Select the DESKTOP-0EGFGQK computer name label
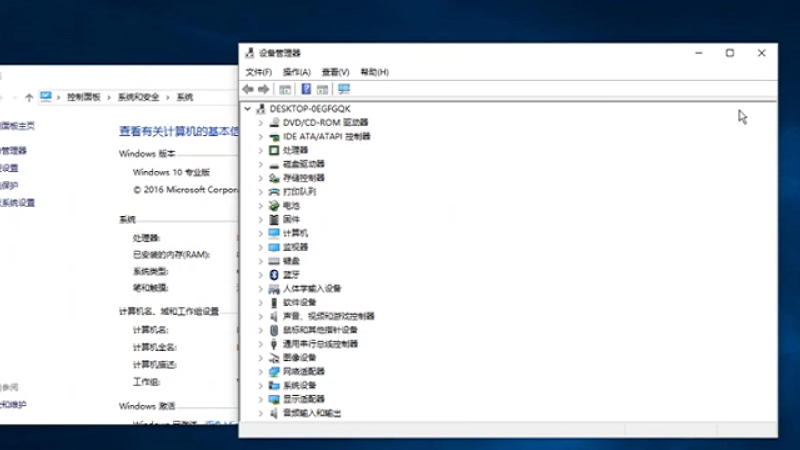 coord(310,109)
